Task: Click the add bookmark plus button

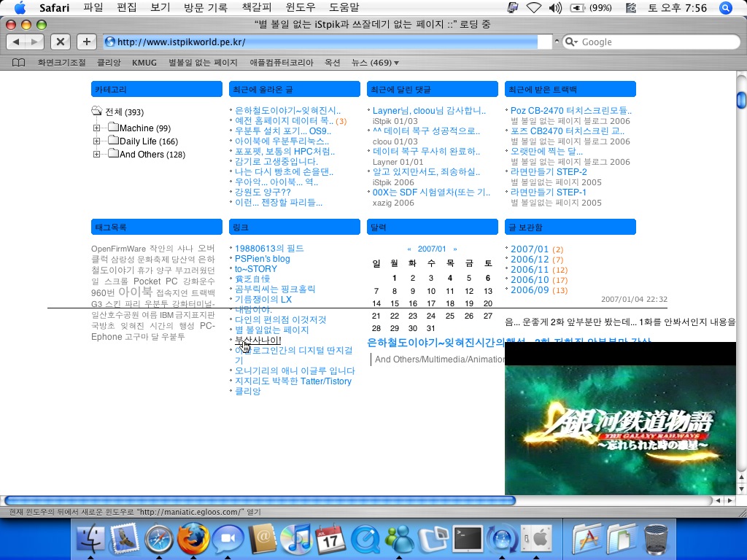Action: [86, 42]
